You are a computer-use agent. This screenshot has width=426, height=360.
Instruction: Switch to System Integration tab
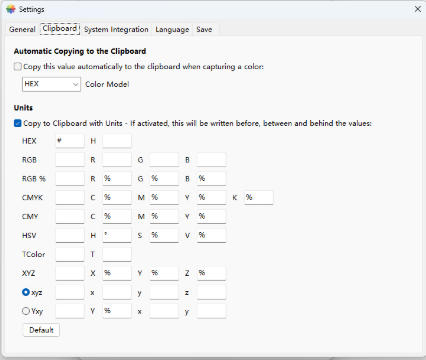pyautogui.click(x=116, y=29)
